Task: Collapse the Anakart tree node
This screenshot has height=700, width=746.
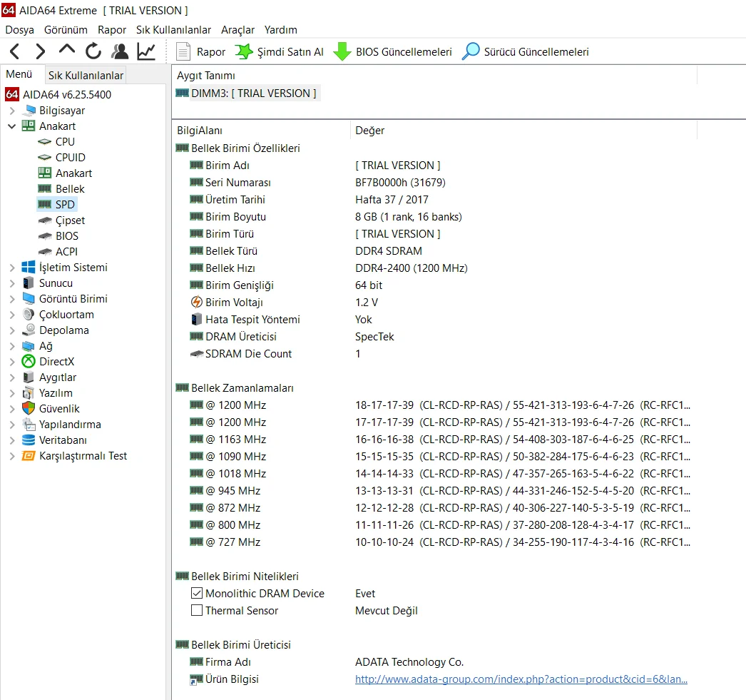Action: click(x=12, y=126)
